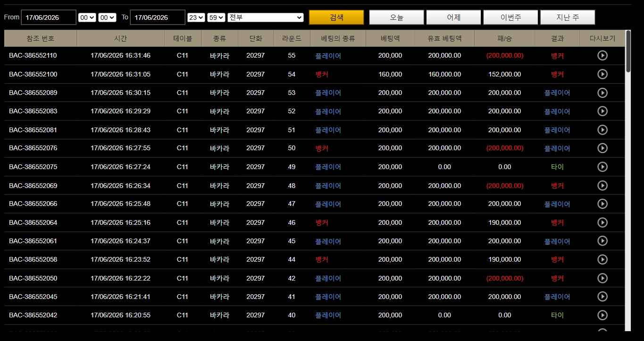Viewport: 644px width, 341px height.
Task: Click the 시간 column header
Action: pyautogui.click(x=120, y=38)
